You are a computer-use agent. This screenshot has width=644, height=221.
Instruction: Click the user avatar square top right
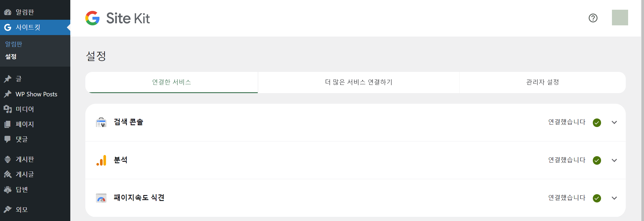coord(620,18)
